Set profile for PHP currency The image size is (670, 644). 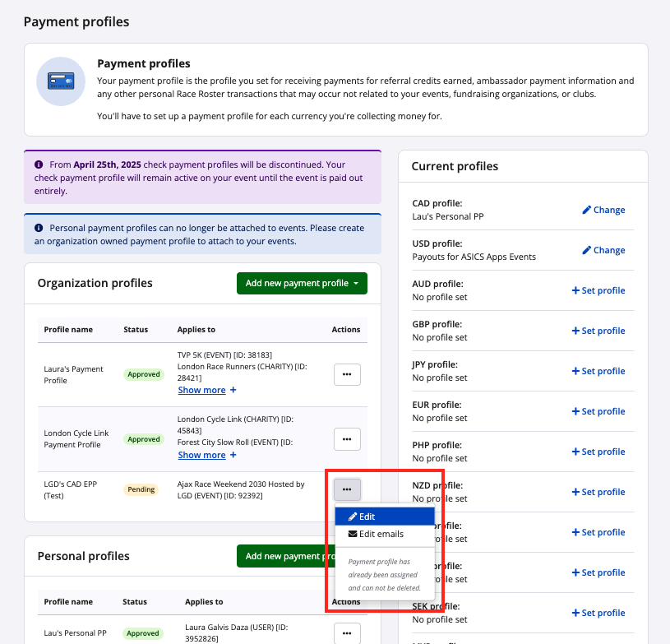pyautogui.click(x=598, y=452)
